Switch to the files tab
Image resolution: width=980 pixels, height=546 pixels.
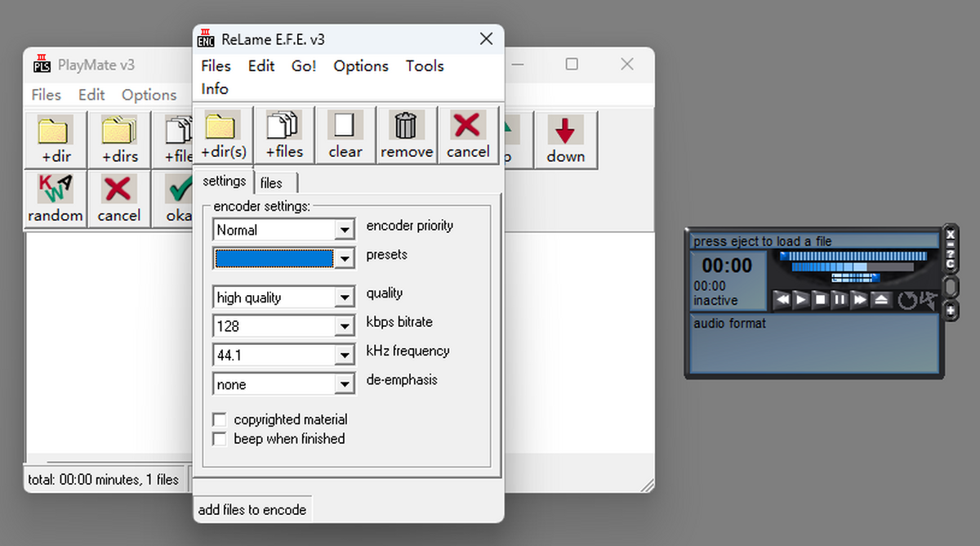(x=272, y=183)
